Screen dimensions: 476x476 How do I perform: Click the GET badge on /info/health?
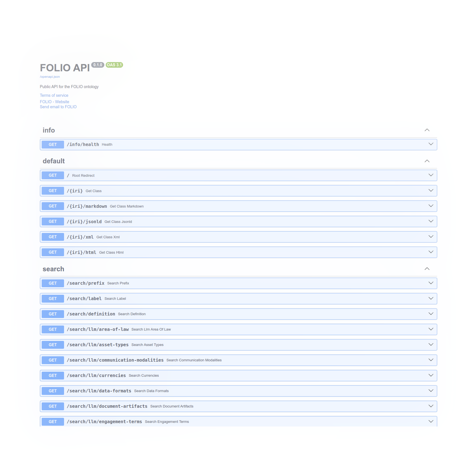point(52,144)
